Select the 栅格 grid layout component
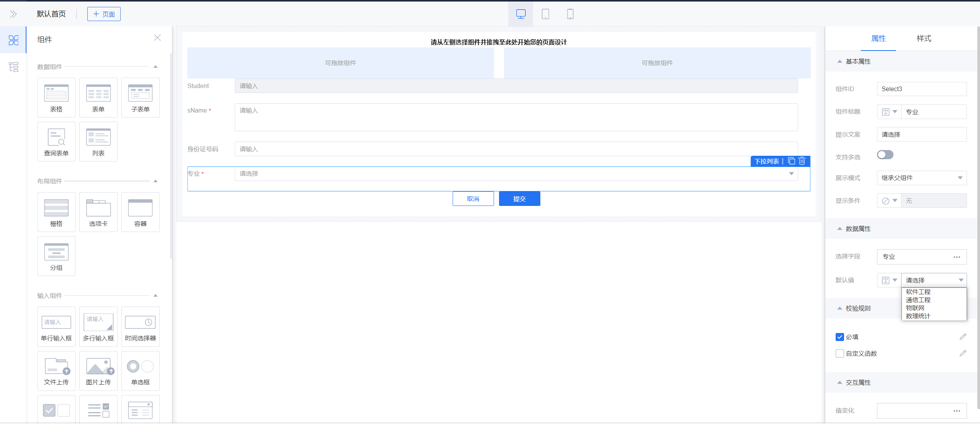 click(x=56, y=212)
